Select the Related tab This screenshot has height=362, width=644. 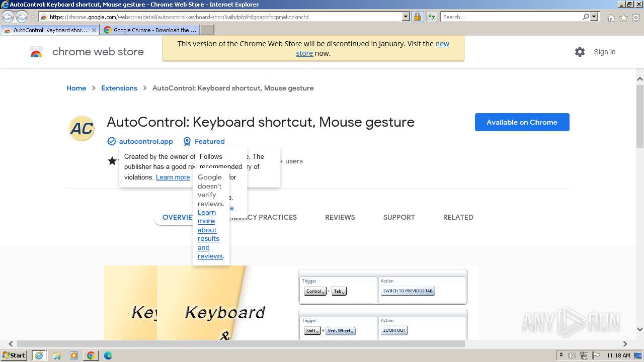click(x=458, y=217)
